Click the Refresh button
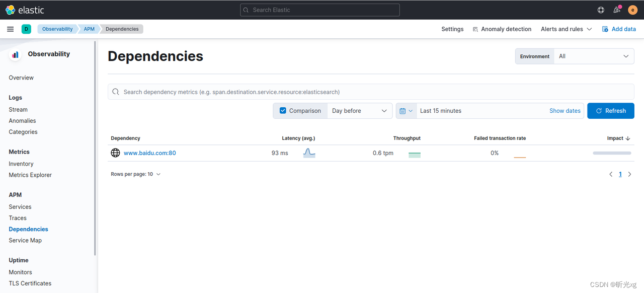Screen dimensions: 644x293 [610, 111]
